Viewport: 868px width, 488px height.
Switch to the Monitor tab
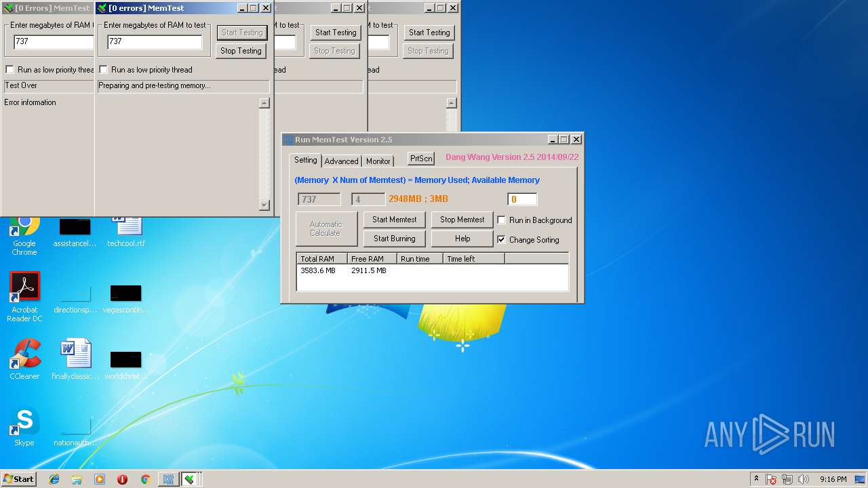pyautogui.click(x=378, y=161)
